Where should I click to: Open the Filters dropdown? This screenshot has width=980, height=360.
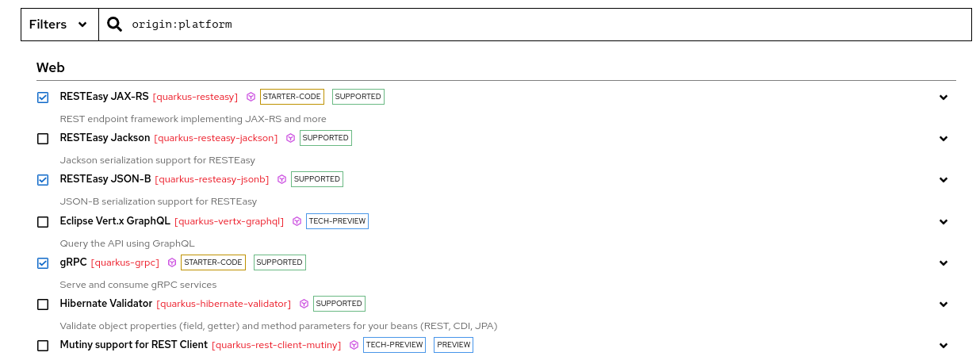pos(59,25)
